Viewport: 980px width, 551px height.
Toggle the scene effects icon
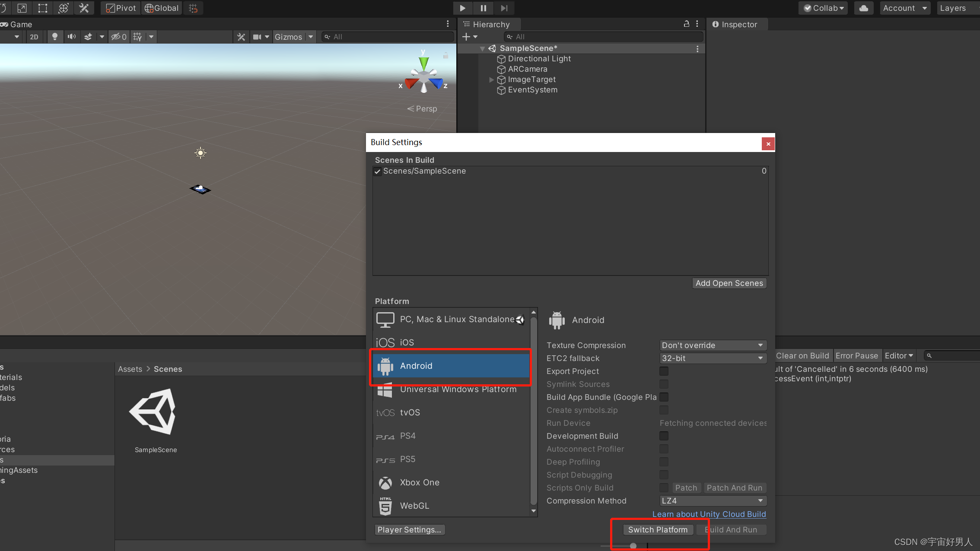[88, 37]
